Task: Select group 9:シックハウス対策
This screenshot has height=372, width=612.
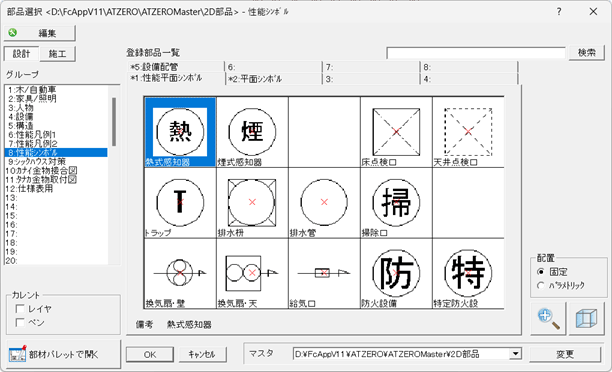Action: (56, 162)
